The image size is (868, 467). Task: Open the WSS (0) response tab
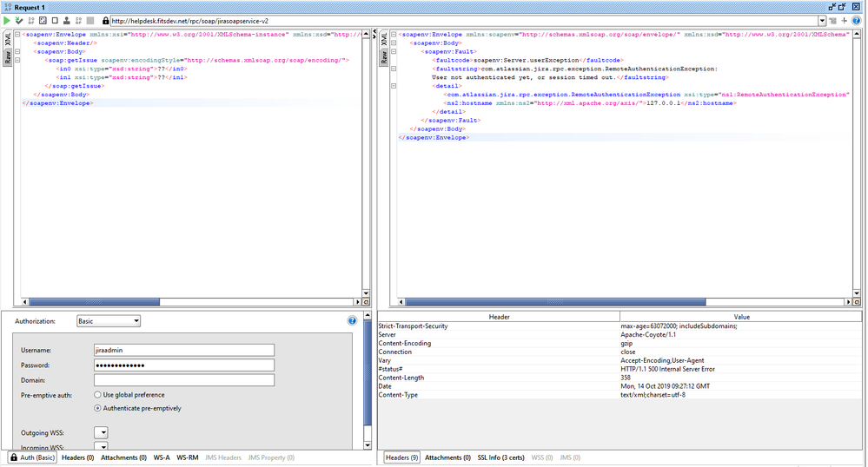pos(542,457)
